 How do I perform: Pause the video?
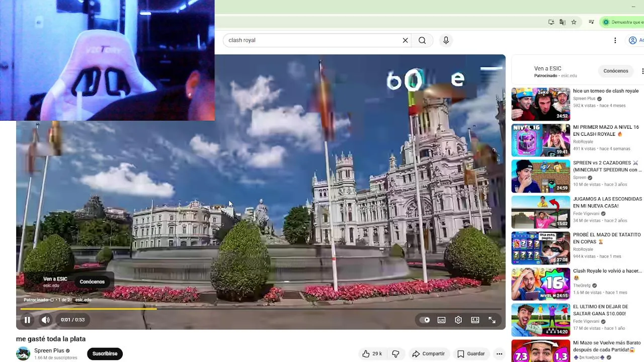27,320
